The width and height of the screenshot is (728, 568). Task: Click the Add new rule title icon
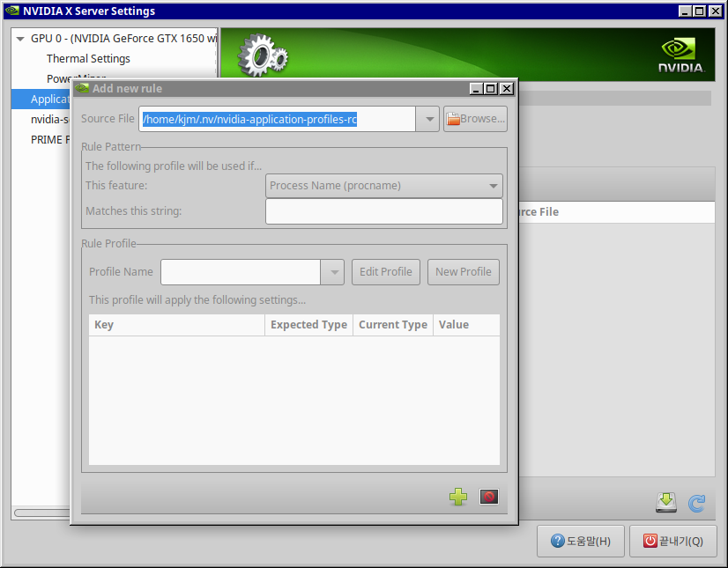[x=82, y=88]
